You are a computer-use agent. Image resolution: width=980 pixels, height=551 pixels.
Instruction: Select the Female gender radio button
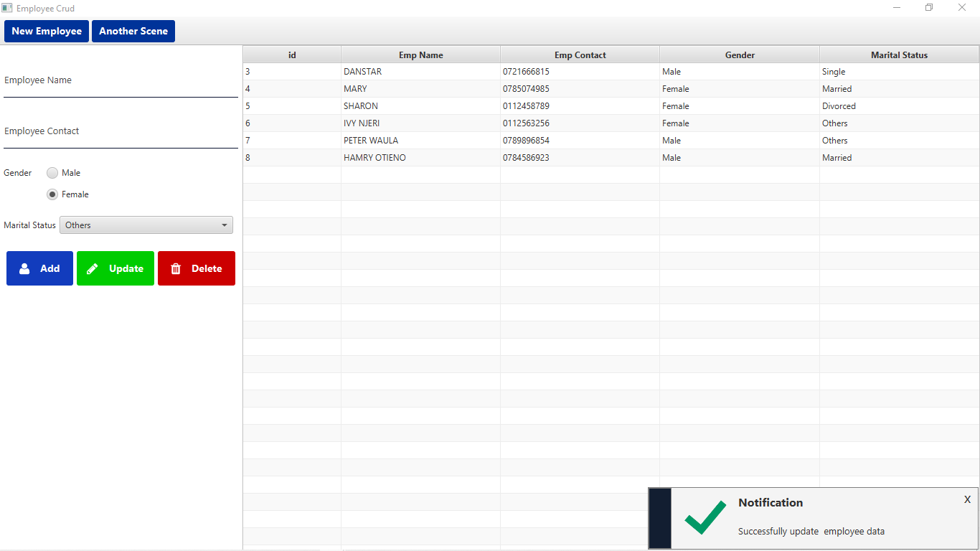click(52, 194)
